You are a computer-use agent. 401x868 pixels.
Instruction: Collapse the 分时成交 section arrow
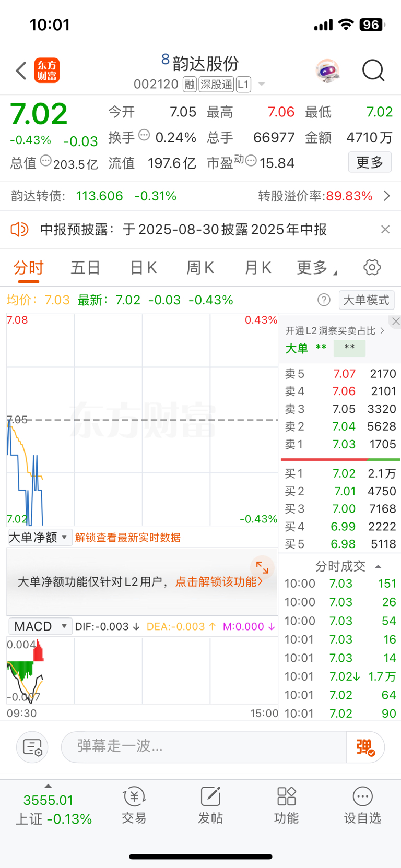(x=378, y=566)
